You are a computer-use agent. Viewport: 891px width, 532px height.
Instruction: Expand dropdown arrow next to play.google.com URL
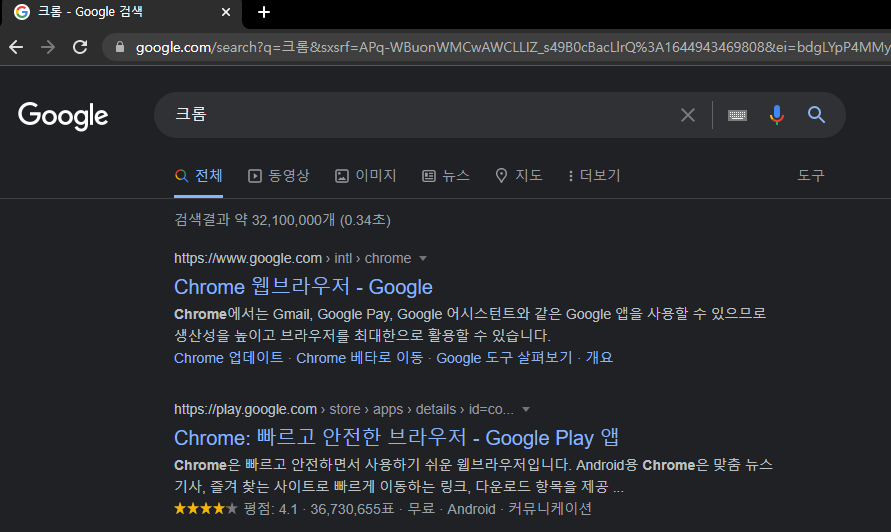pos(526,409)
